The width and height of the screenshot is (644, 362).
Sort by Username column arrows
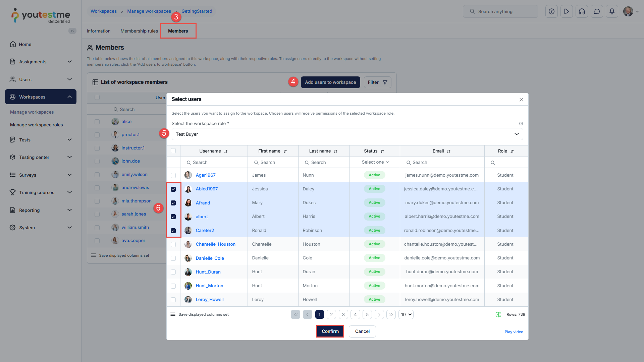pyautogui.click(x=226, y=151)
